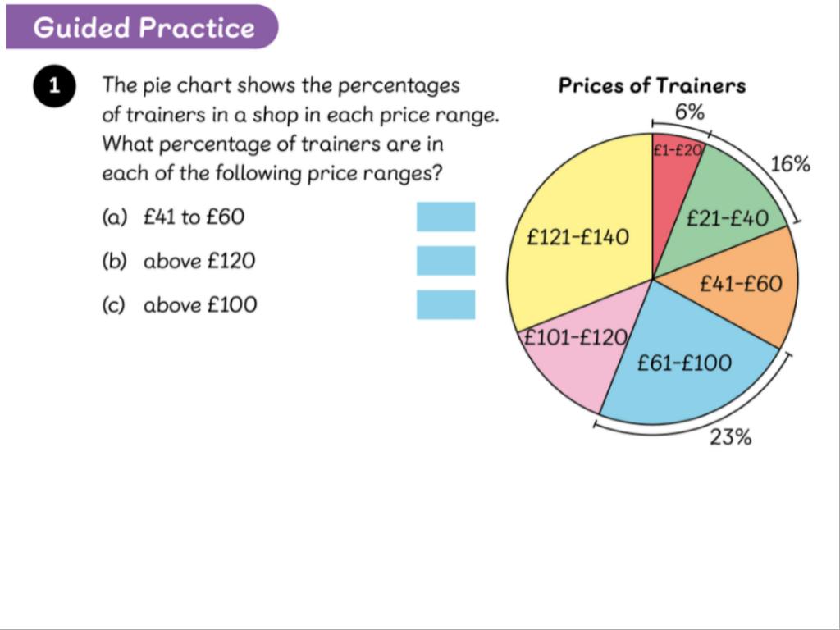This screenshot has width=840, height=630.
Task: Click the Prices of Trainers chart title
Action: 652,85
